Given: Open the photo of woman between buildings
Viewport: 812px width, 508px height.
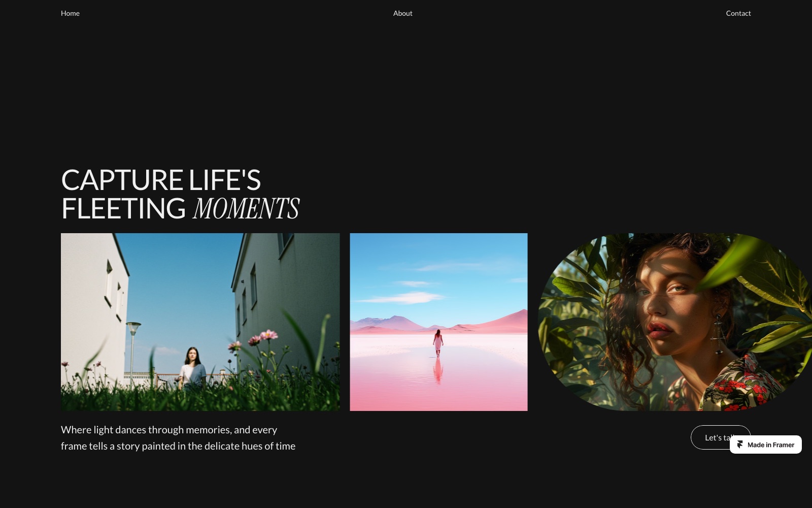Looking at the screenshot, I should [x=200, y=322].
